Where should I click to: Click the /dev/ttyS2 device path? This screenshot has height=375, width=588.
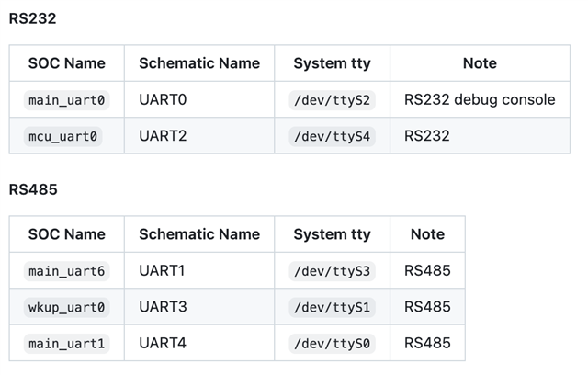332,100
